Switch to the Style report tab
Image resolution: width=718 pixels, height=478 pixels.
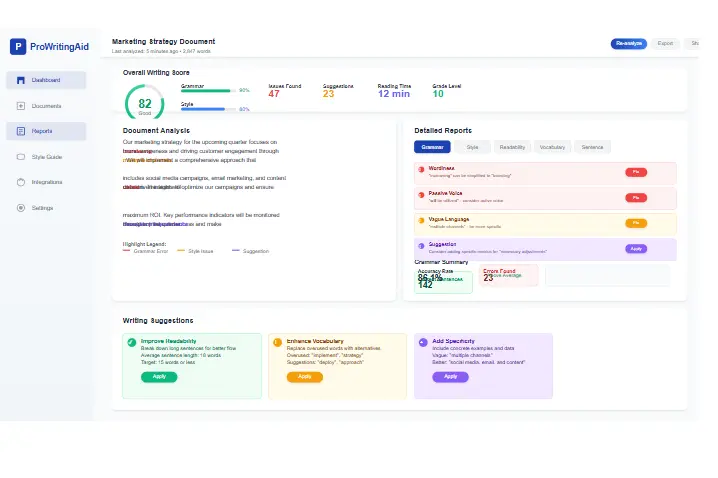click(472, 147)
